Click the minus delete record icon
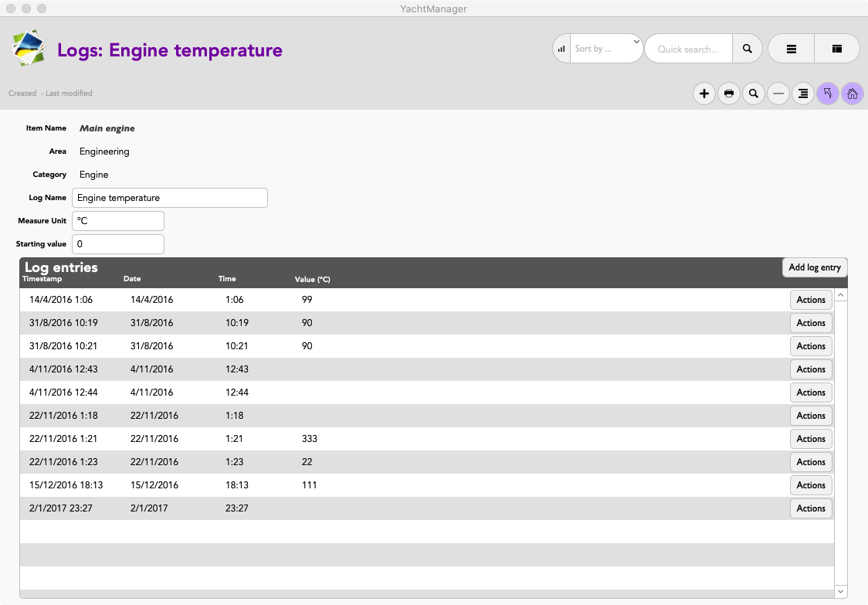This screenshot has width=868, height=605. click(x=778, y=93)
